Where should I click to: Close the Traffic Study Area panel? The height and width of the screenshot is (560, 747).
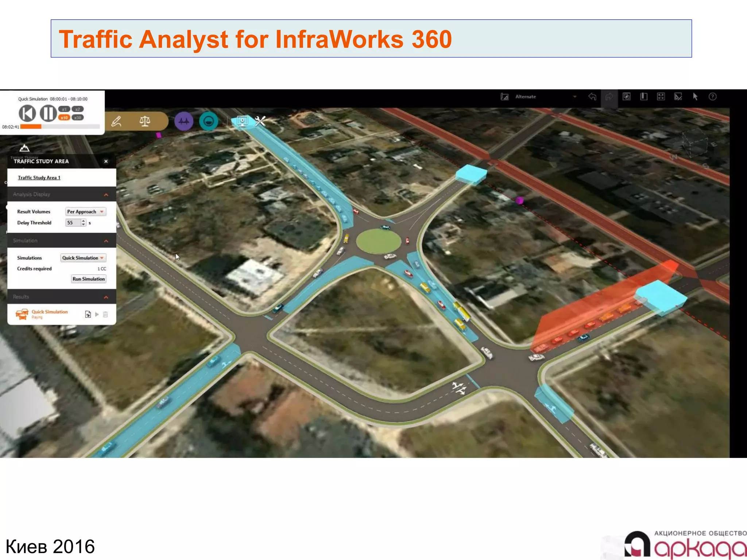106,161
